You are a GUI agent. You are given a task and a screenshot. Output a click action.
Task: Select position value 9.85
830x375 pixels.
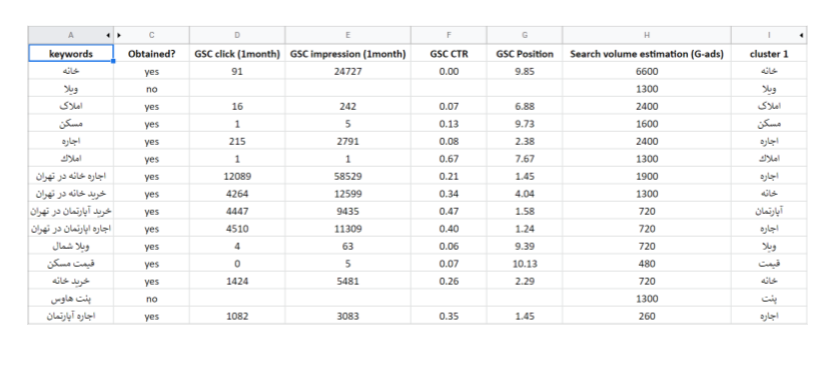click(525, 71)
